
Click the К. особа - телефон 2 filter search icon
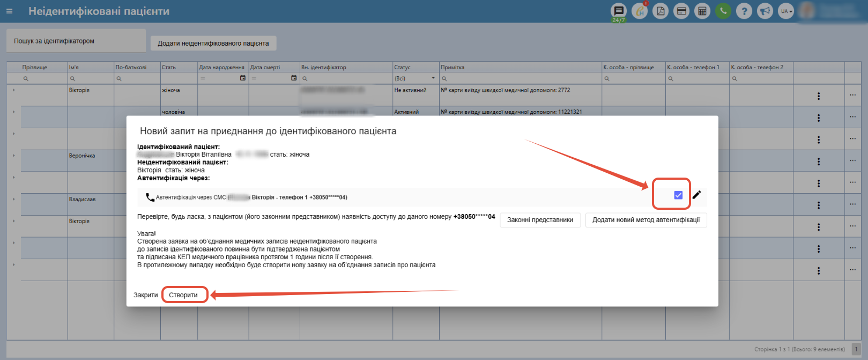pyautogui.click(x=735, y=79)
